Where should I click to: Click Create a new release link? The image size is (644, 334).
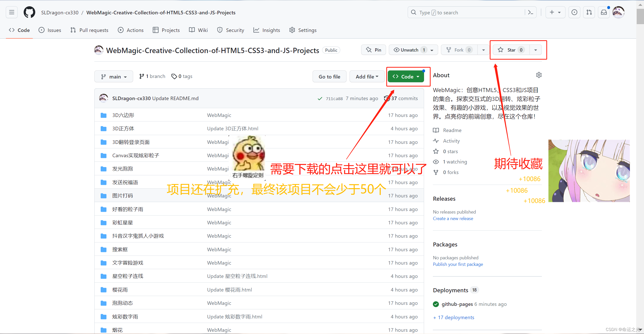point(453,218)
